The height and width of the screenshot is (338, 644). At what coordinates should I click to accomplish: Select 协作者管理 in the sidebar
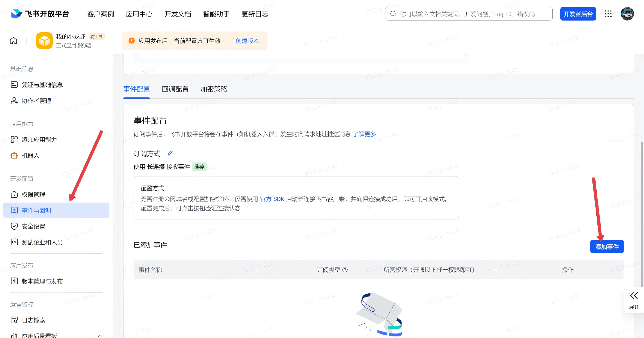56,101
